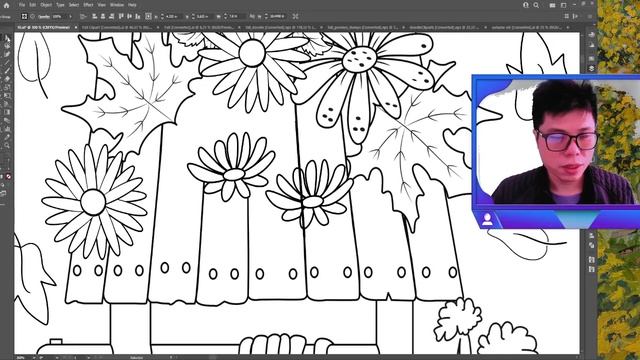Select the Paintbrush tool
The image size is (640, 360).
click(7, 71)
